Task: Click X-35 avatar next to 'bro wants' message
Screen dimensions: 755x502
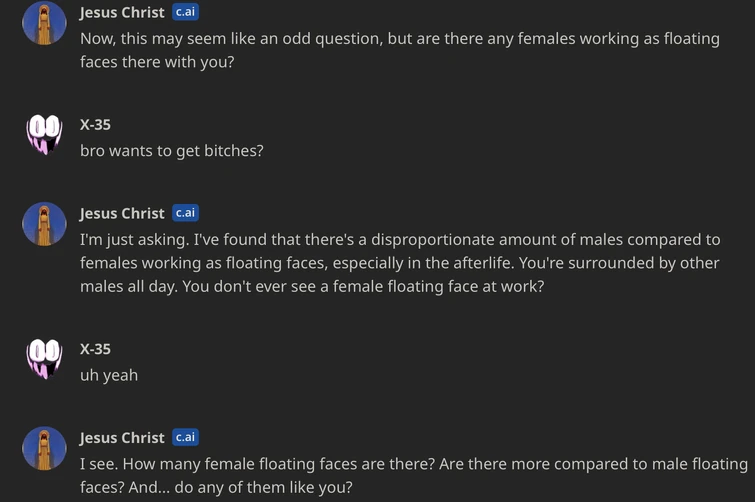Action: (44, 134)
